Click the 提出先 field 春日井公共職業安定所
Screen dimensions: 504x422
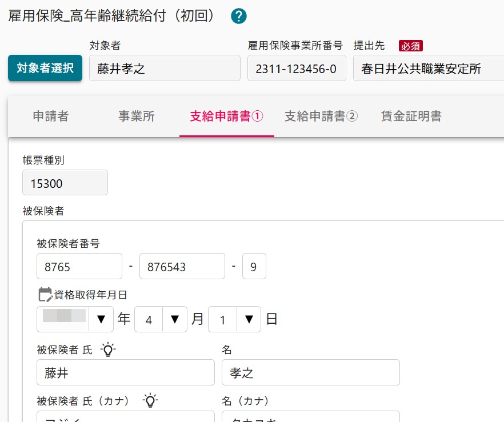[x=429, y=68]
